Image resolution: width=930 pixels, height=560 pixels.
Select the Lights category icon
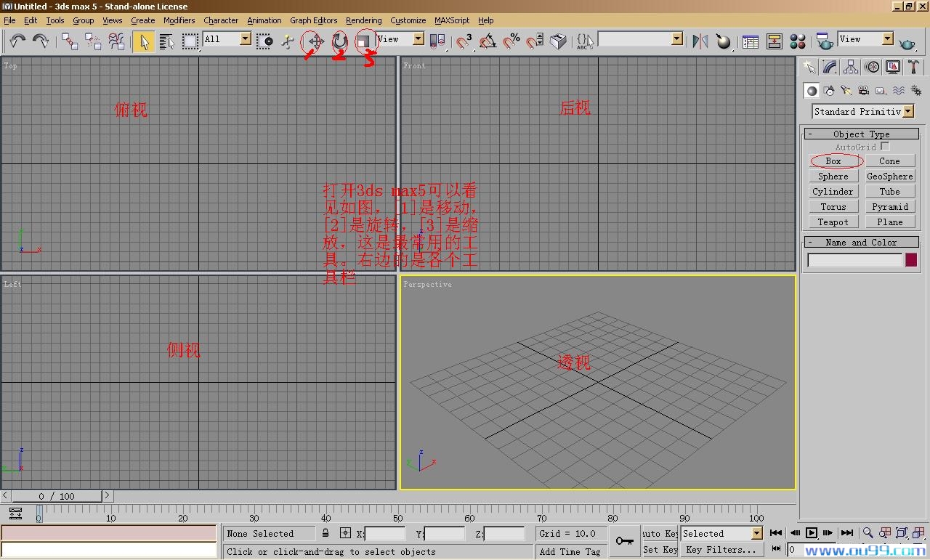[846, 91]
